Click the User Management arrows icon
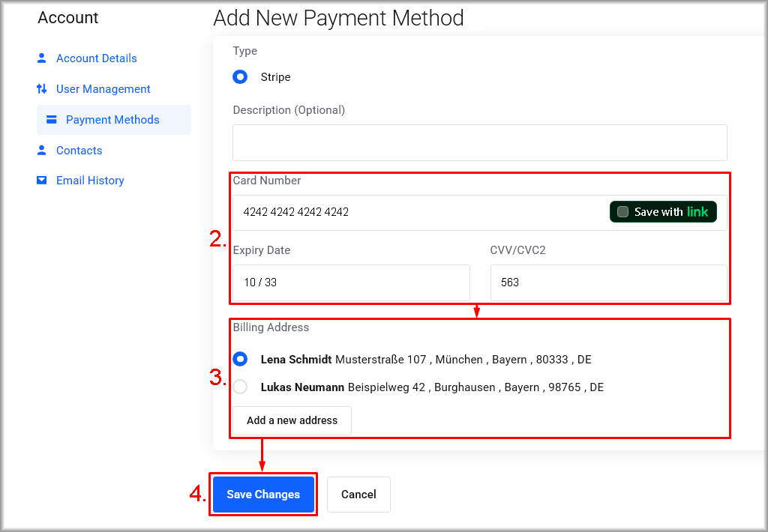Image resolution: width=768 pixels, height=532 pixels. click(x=42, y=88)
